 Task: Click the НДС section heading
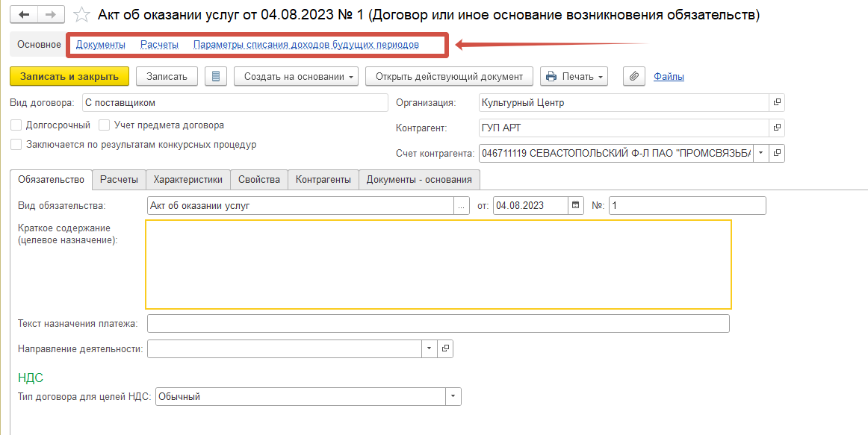point(31,378)
